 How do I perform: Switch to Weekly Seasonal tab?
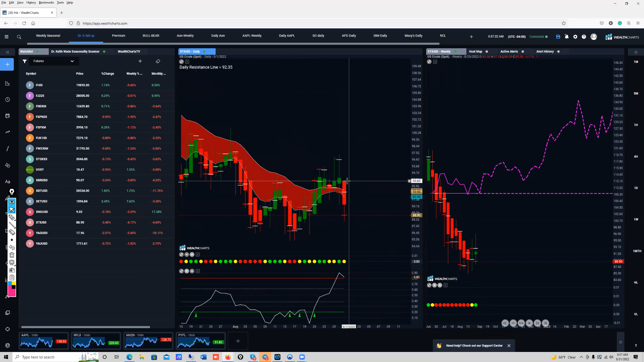click(x=48, y=36)
